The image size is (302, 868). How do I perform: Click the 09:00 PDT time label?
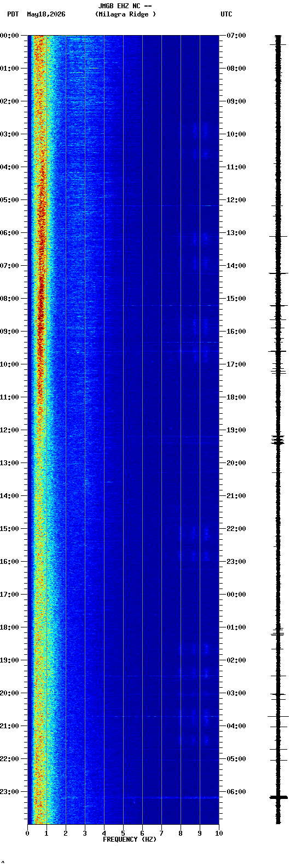tap(9, 332)
